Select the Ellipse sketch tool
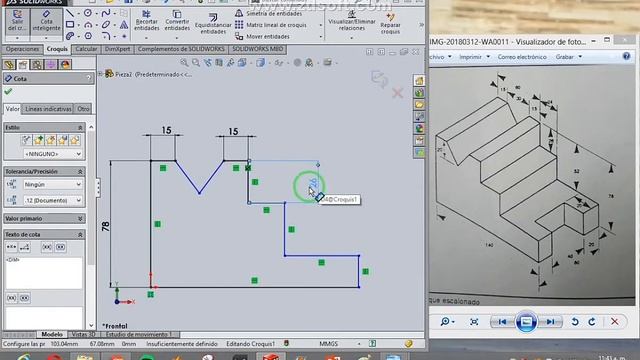640x360 pixels. click(106, 25)
